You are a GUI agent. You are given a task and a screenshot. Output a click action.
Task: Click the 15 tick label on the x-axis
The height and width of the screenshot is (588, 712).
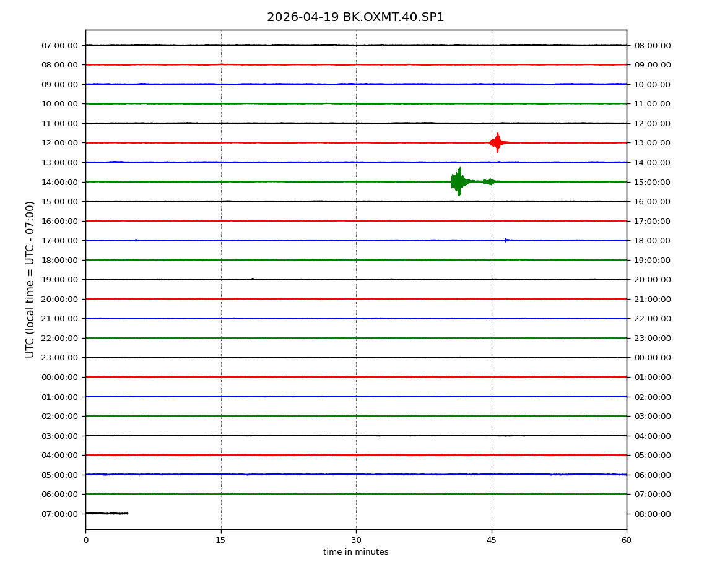pos(220,540)
